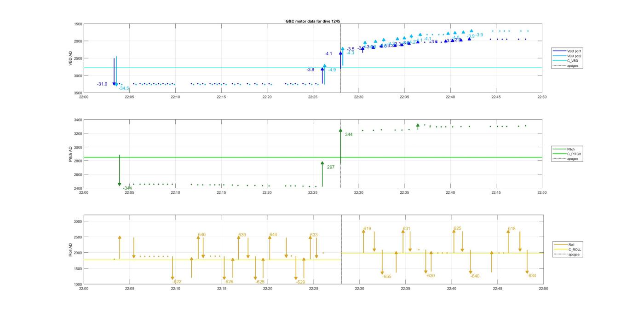The width and height of the screenshot is (644, 319).
Task: Click the "-629" roll data label
Action: click(x=300, y=282)
